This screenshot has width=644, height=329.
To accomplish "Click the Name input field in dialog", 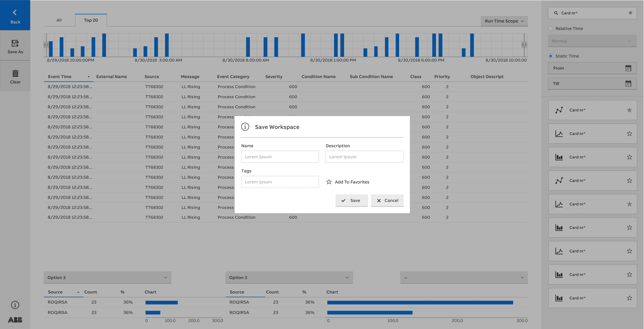I will pos(280,157).
